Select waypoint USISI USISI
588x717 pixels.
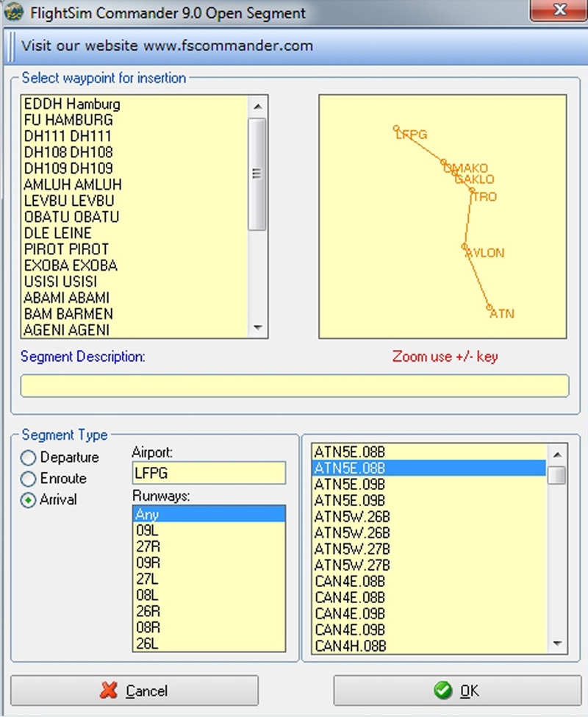[x=135, y=281]
